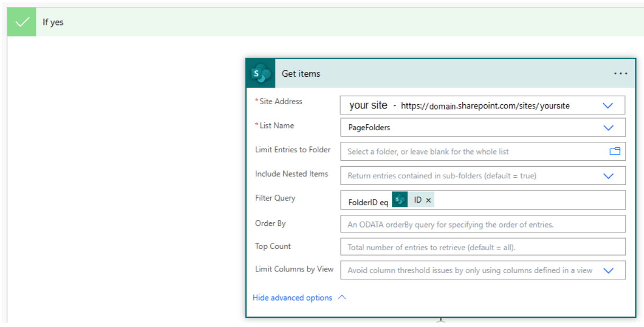Click the If yes branch header
This screenshot has height=327, width=644.
52,22
